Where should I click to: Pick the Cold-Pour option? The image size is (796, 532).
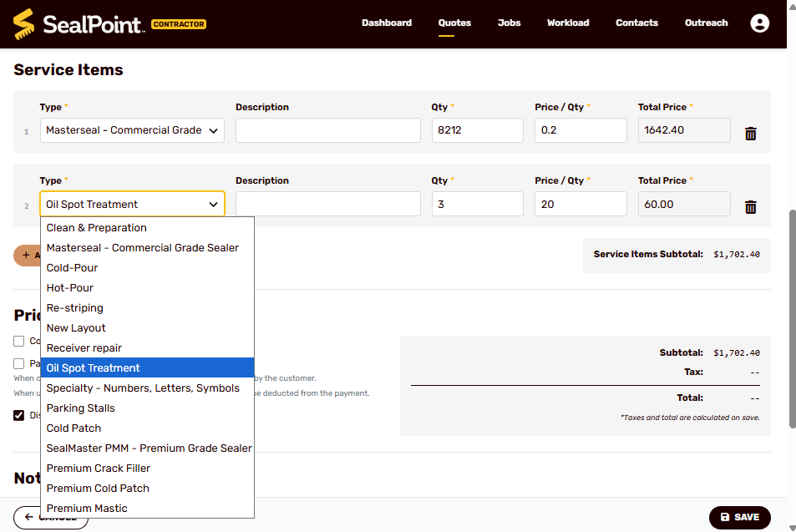tap(147, 267)
